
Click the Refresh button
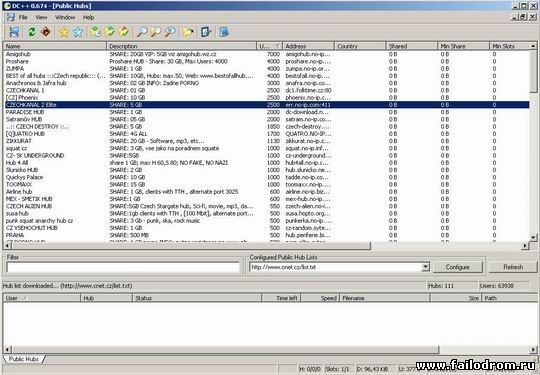click(x=513, y=267)
